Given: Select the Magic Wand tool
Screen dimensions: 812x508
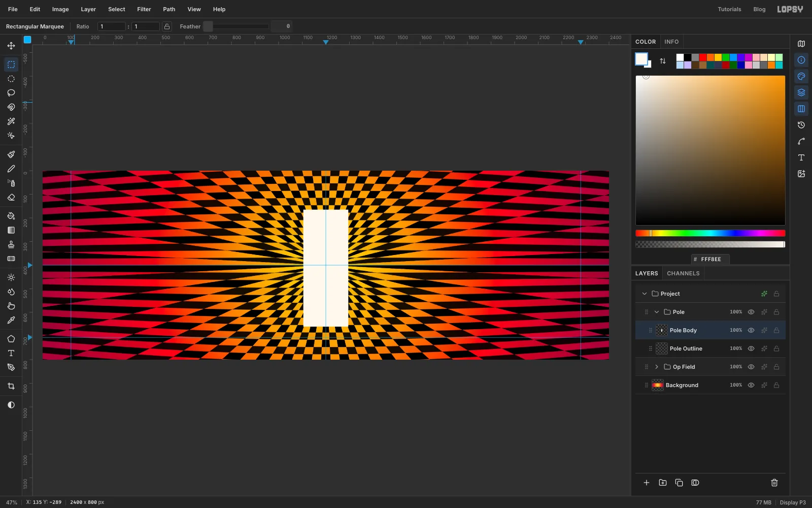Looking at the screenshot, I should point(11,121).
